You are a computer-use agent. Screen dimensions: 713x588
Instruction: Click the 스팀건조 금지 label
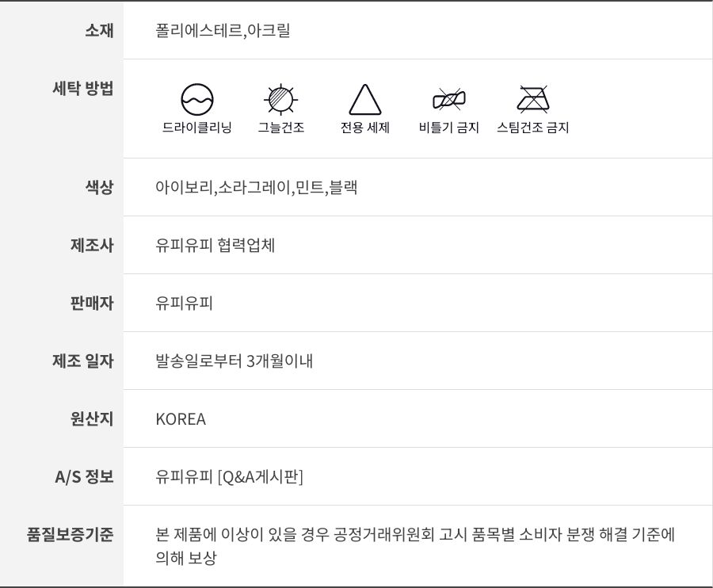click(x=532, y=128)
